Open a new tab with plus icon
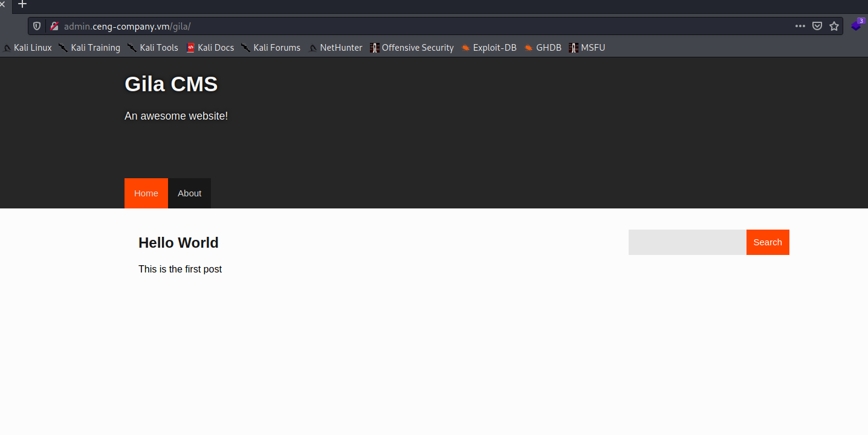 [x=22, y=4]
